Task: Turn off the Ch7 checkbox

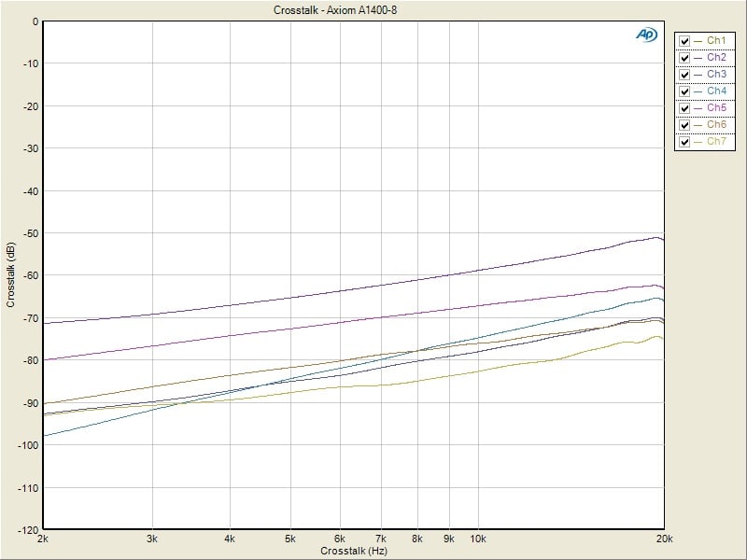Action: tap(685, 142)
